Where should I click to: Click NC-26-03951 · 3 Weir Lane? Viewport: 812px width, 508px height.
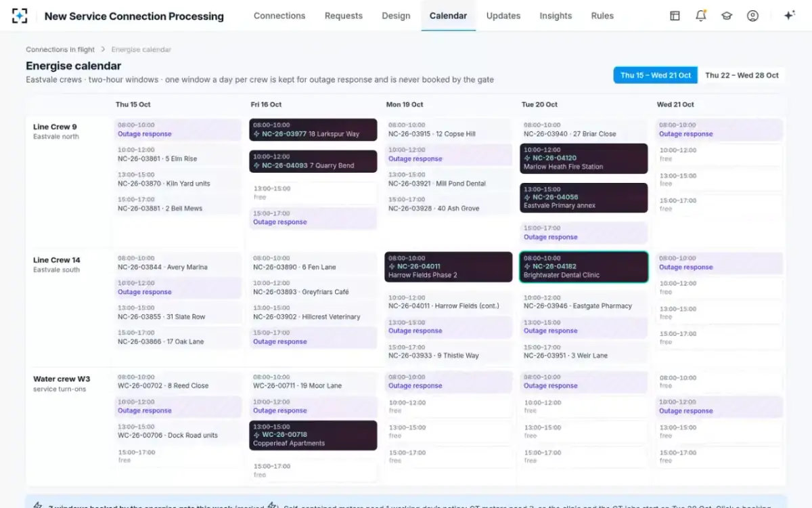click(x=584, y=352)
